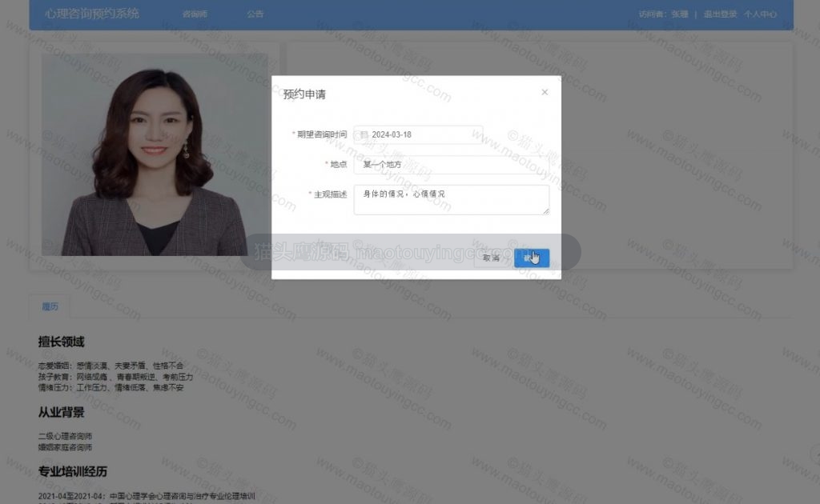The height and width of the screenshot is (504, 820).
Task: Click the 擅长领域 heading
Action: pos(61,342)
